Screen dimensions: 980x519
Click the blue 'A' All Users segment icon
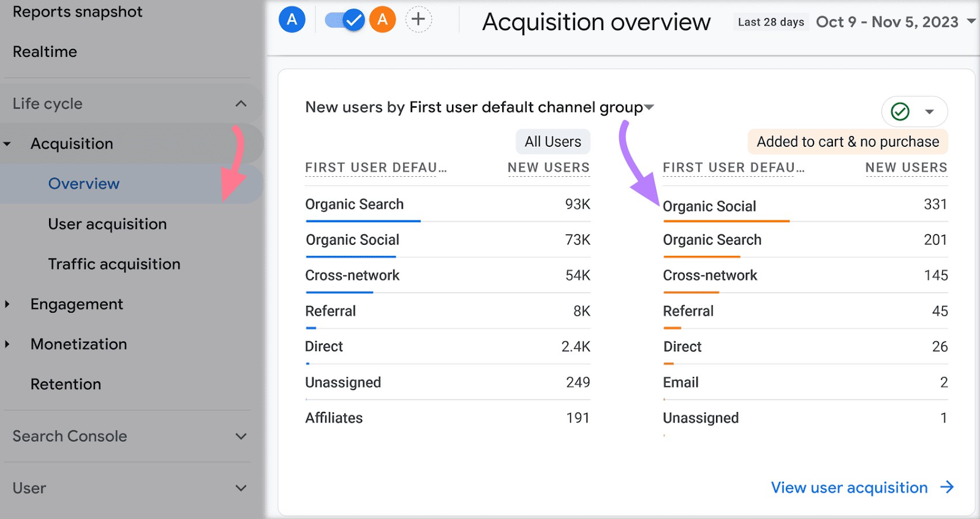(x=292, y=20)
